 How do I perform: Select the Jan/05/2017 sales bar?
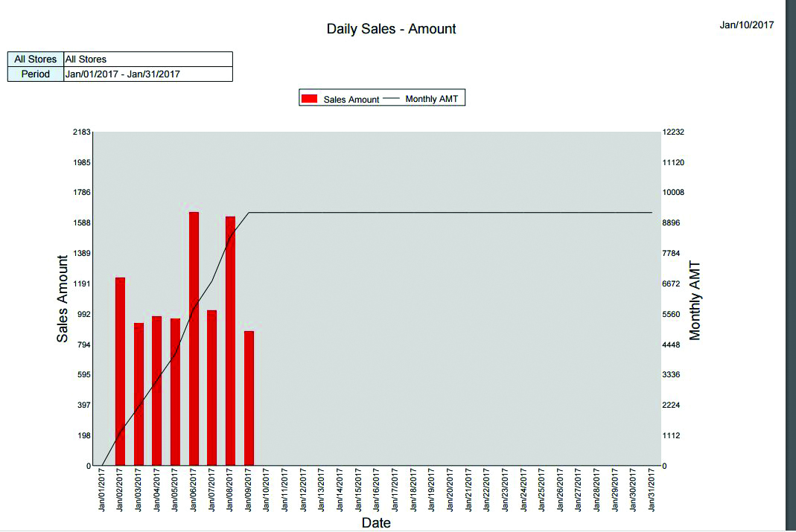[175, 391]
